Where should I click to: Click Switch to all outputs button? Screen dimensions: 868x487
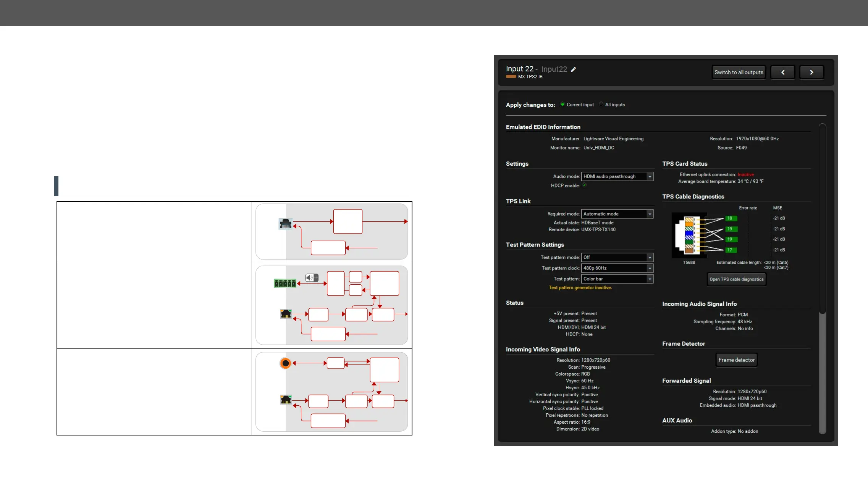pos(739,72)
